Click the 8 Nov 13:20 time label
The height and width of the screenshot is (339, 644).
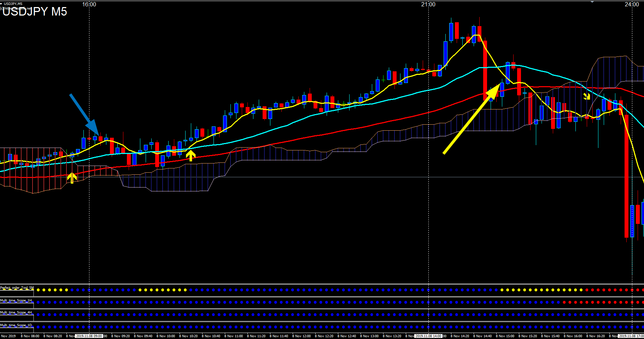click(x=392, y=336)
